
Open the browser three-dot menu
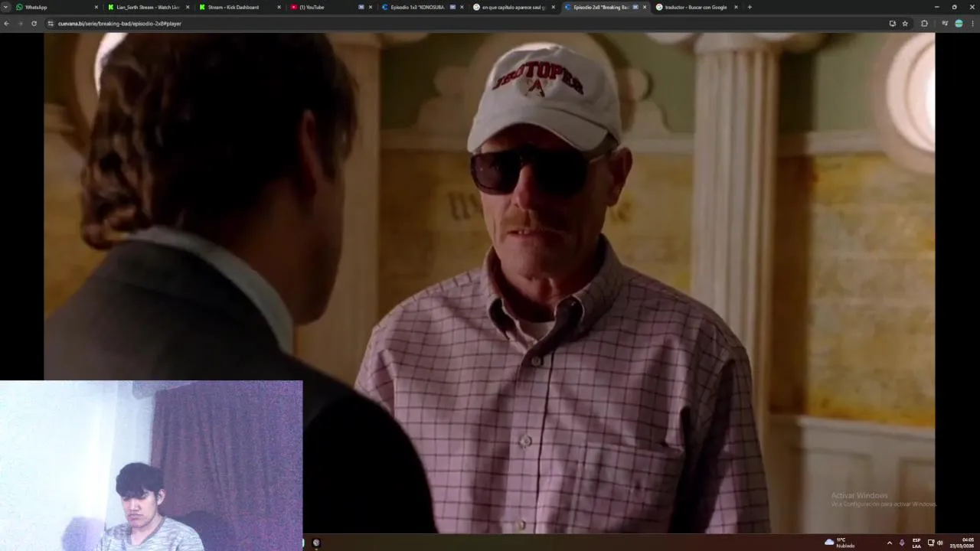(x=972, y=24)
